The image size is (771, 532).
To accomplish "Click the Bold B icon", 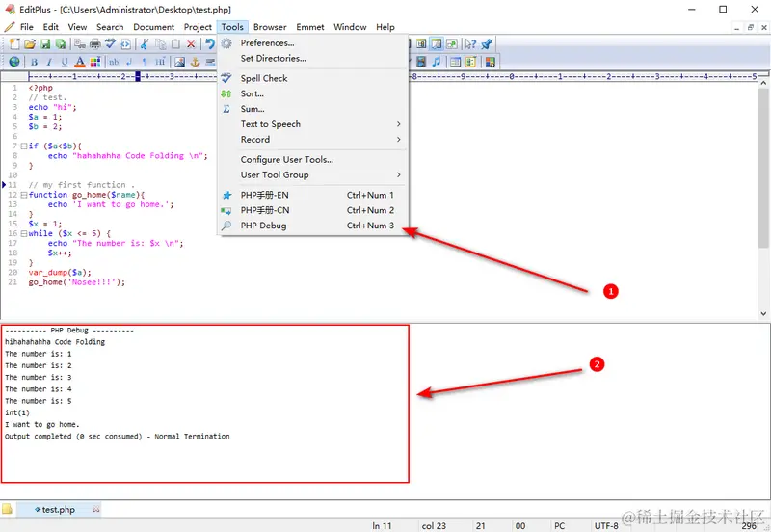I will pos(34,62).
